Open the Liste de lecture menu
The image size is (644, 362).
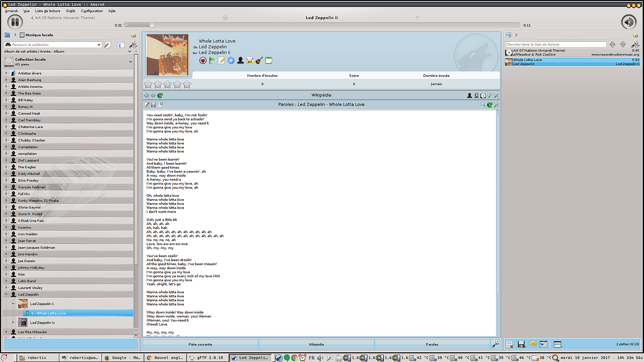coord(48,11)
